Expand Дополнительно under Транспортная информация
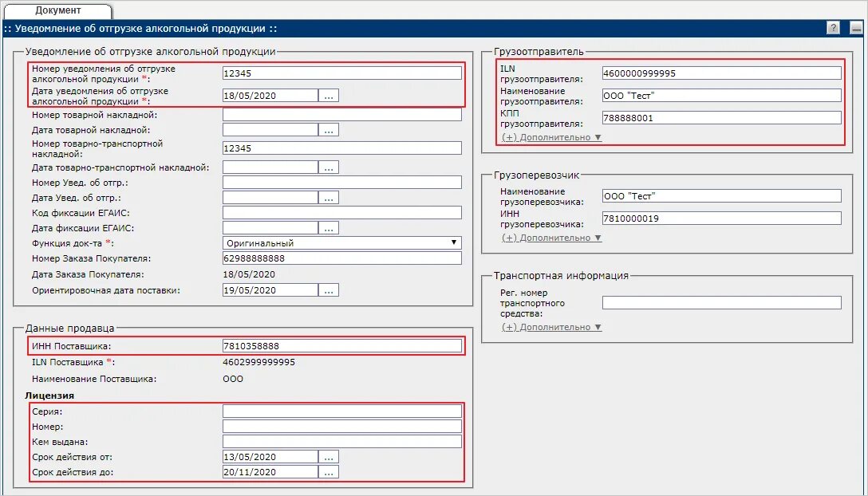The image size is (868, 496). pyautogui.click(x=551, y=327)
